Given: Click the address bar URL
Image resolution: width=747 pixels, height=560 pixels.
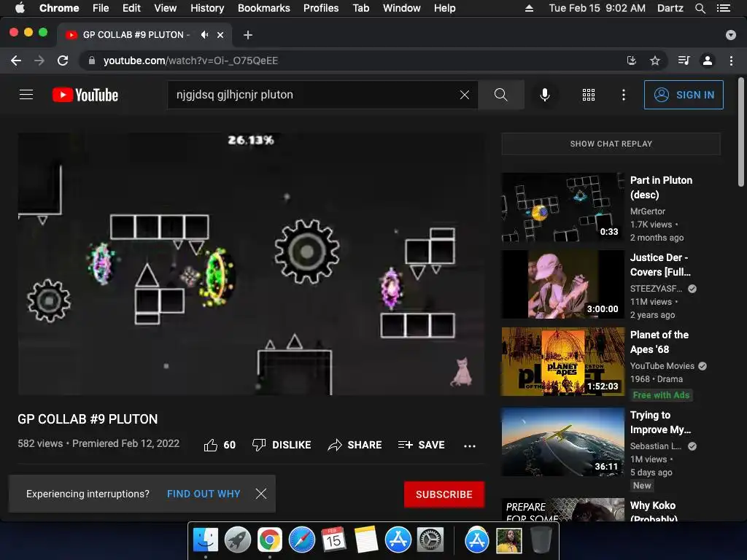Looking at the screenshot, I should coord(190,61).
